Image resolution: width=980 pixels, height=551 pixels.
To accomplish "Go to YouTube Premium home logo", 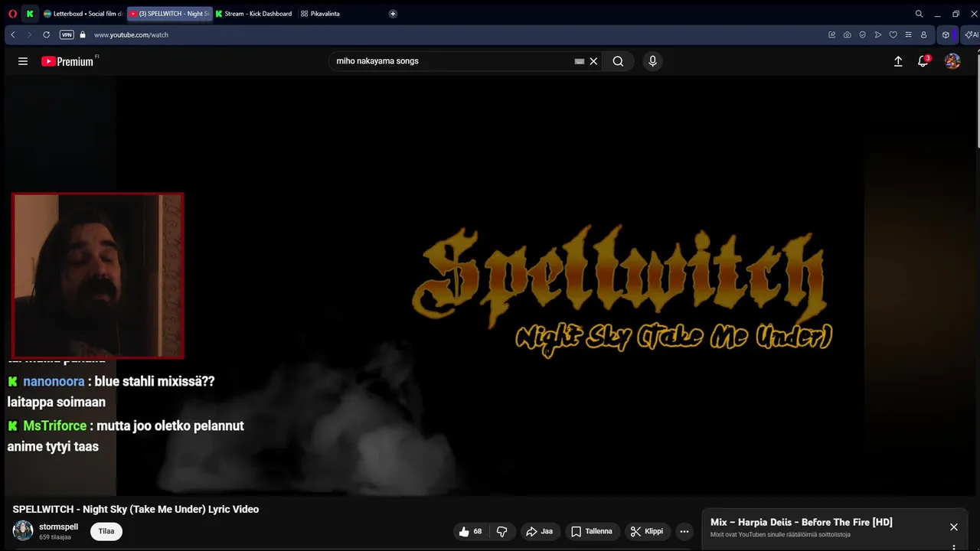I will [69, 61].
